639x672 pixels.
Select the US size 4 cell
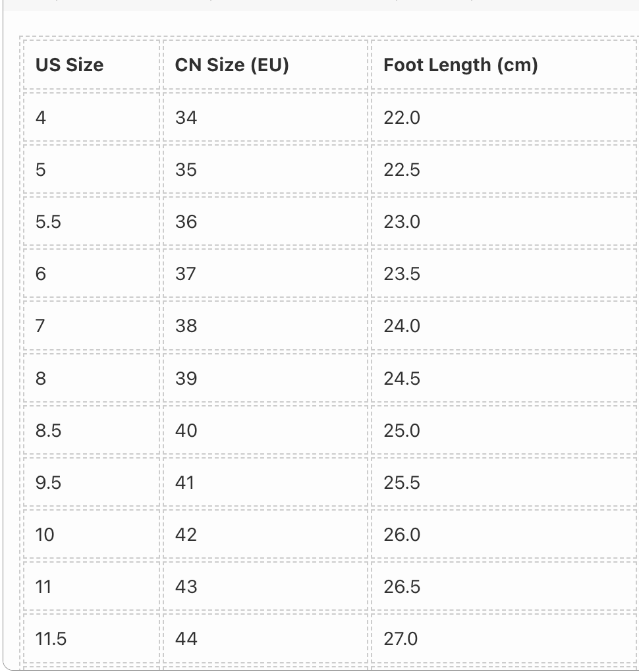pos(92,117)
